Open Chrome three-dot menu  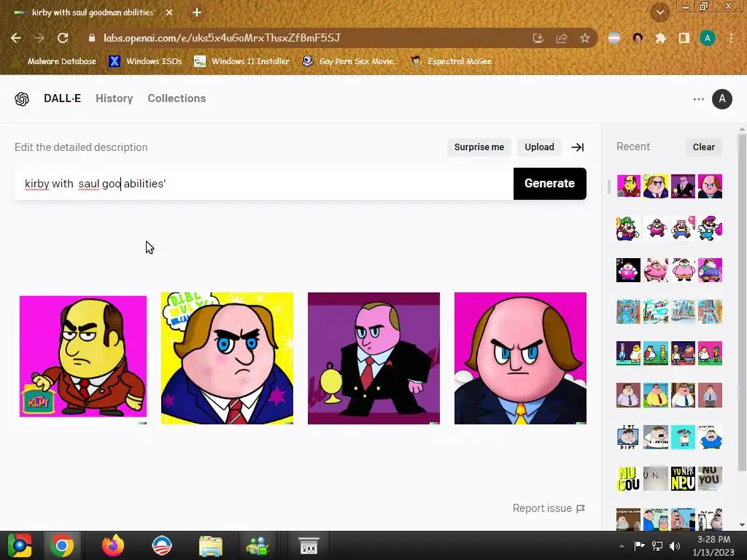731,38
